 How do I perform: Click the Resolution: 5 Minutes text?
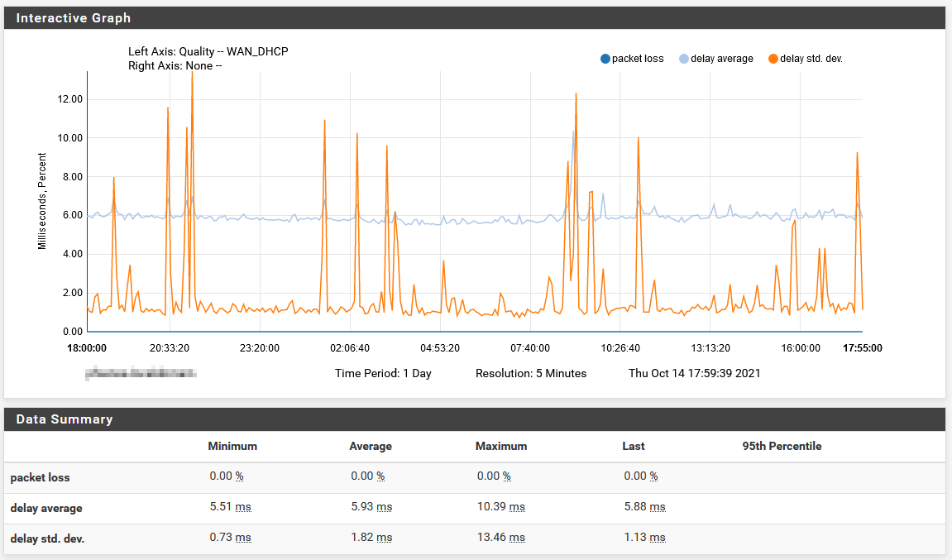click(531, 374)
